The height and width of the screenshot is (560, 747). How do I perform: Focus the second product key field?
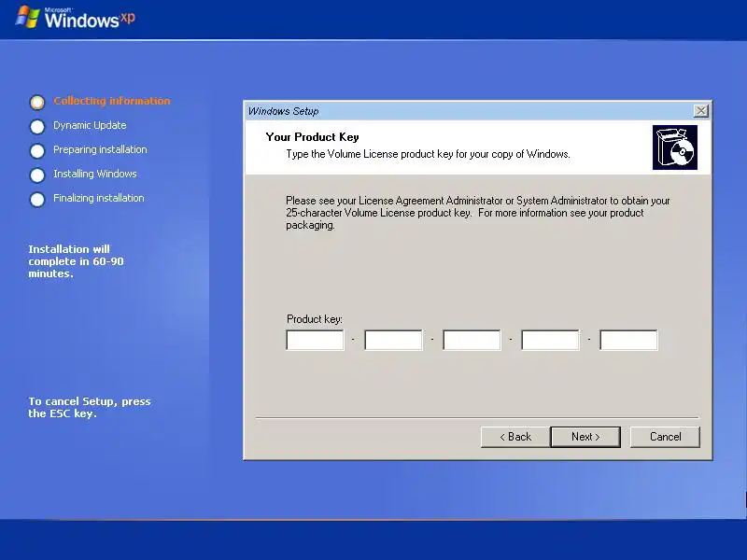pyautogui.click(x=393, y=340)
